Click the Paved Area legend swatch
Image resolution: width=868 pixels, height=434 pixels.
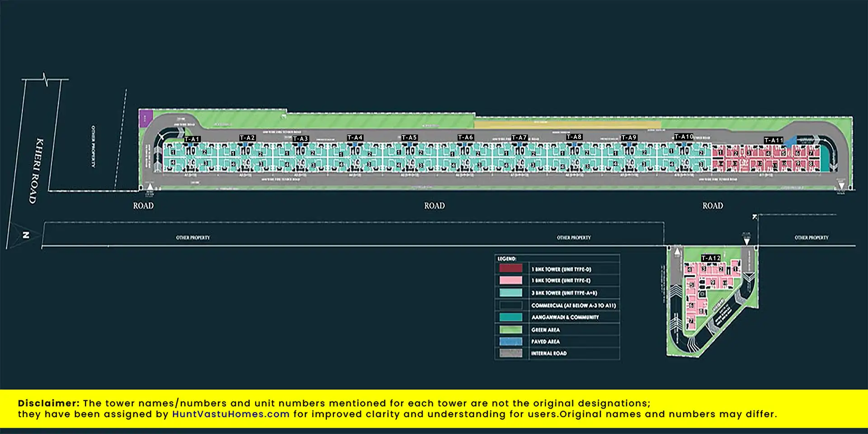tap(511, 341)
